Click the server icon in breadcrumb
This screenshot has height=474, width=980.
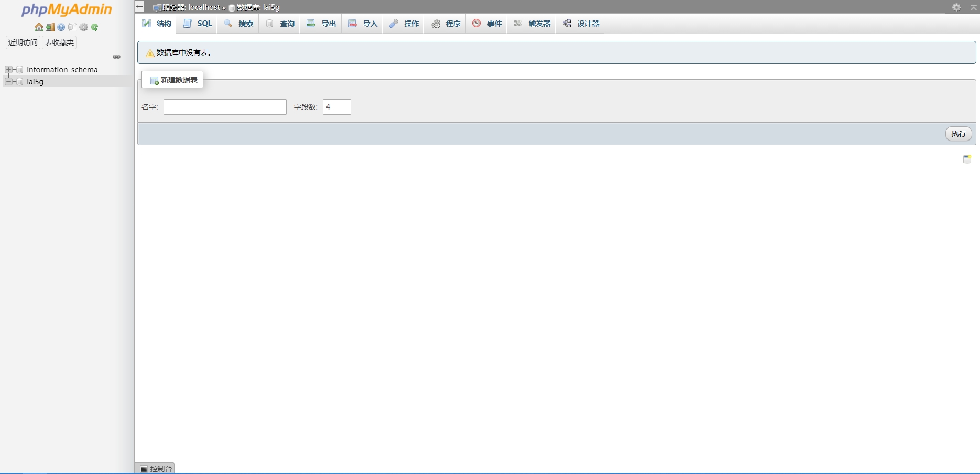coord(157,8)
